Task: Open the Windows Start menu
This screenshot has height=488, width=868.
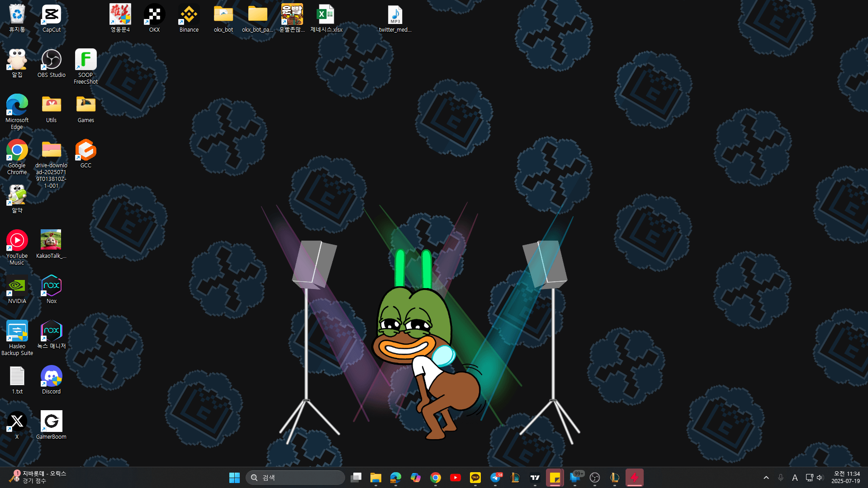Action: tap(234, 478)
